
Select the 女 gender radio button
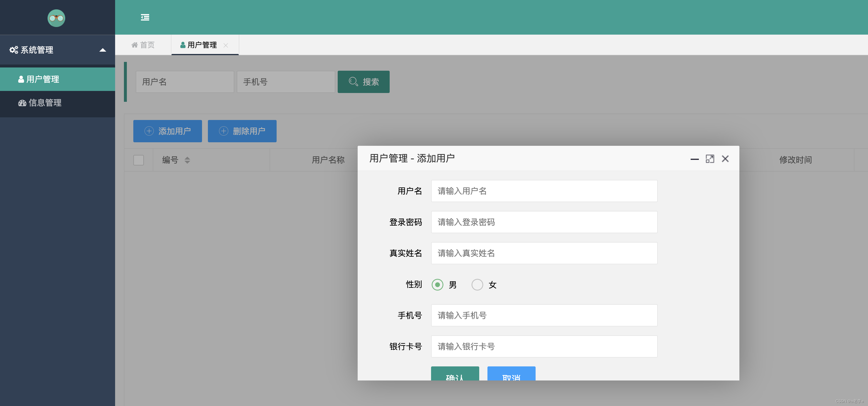pyautogui.click(x=477, y=285)
